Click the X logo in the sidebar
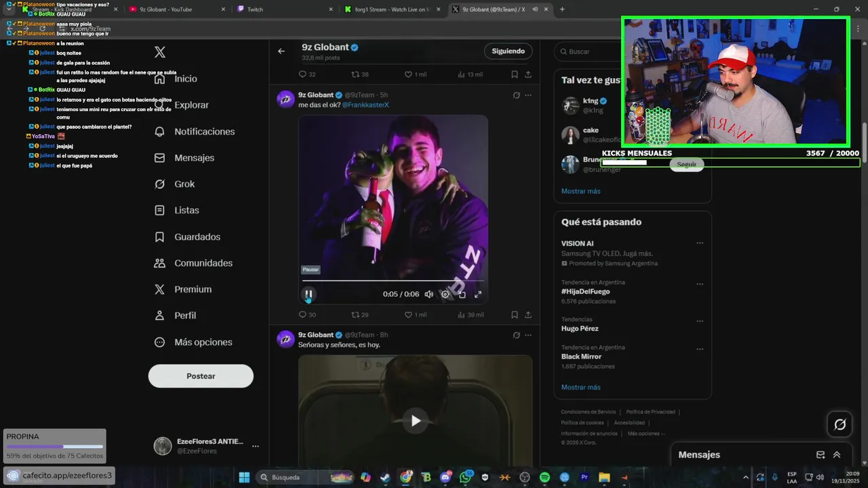Screen dimensions: 868x488 (160, 52)
